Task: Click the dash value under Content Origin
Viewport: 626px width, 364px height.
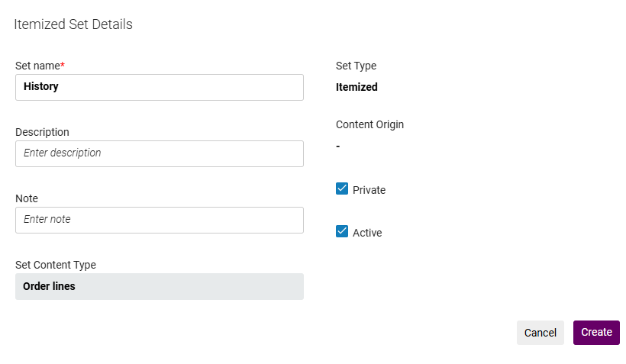Action: [338, 146]
